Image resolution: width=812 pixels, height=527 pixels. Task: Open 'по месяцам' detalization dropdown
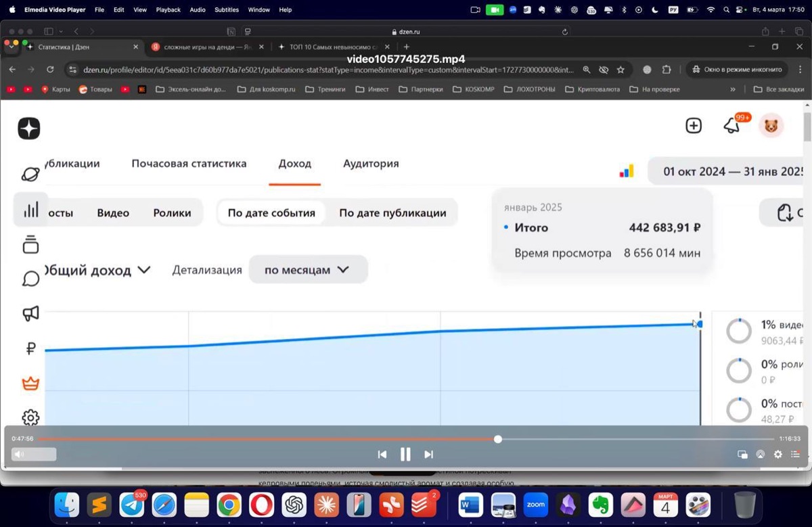[308, 269]
